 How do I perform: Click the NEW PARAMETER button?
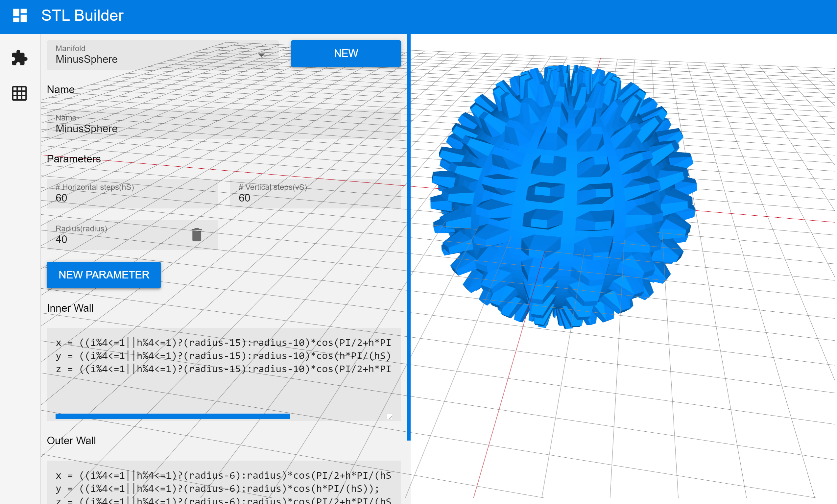point(104,275)
